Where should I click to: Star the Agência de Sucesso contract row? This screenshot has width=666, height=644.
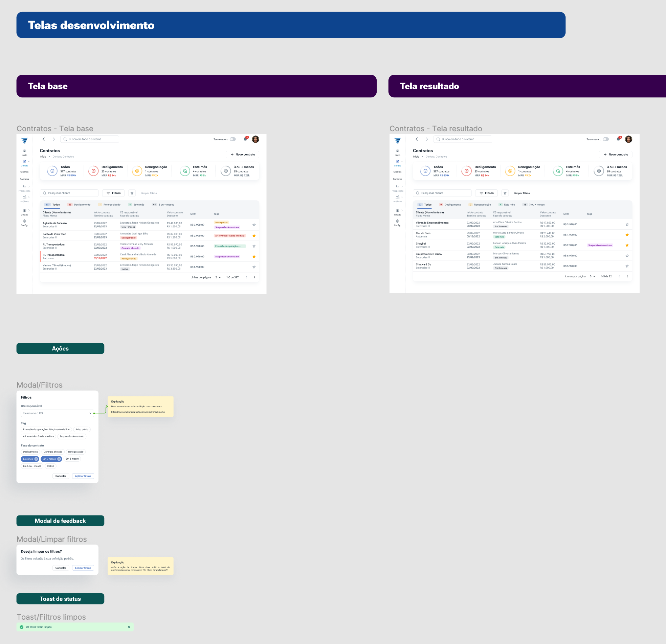[x=254, y=225]
